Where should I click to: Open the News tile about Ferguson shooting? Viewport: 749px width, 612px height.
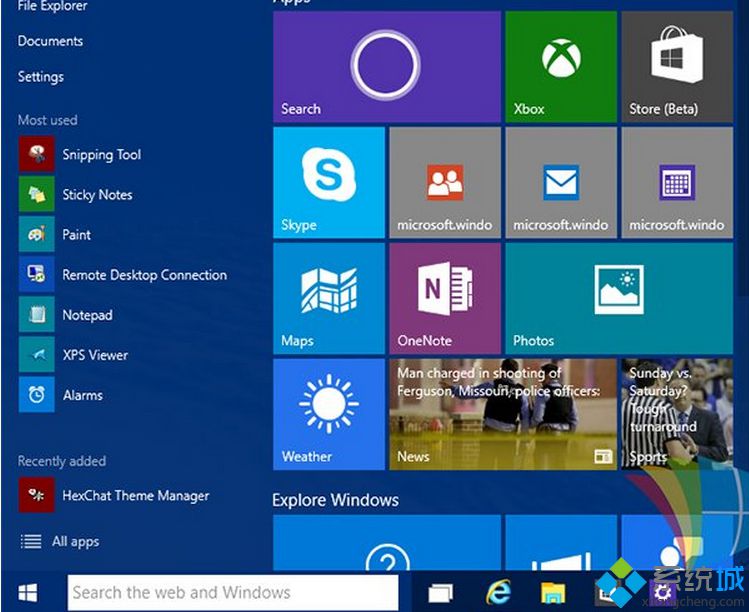[503, 415]
